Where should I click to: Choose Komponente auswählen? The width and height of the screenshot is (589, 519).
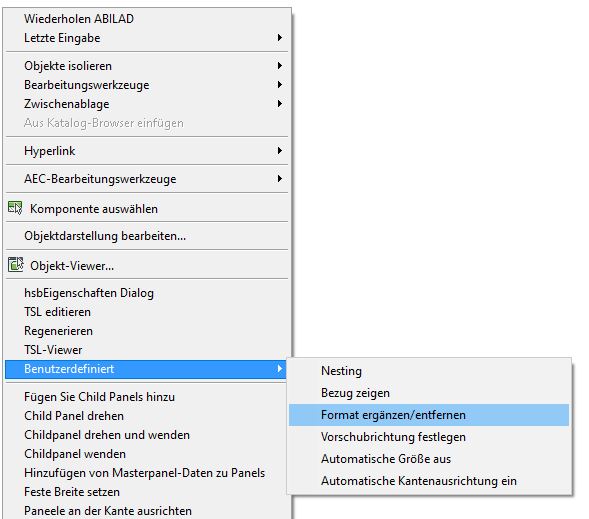146,208
